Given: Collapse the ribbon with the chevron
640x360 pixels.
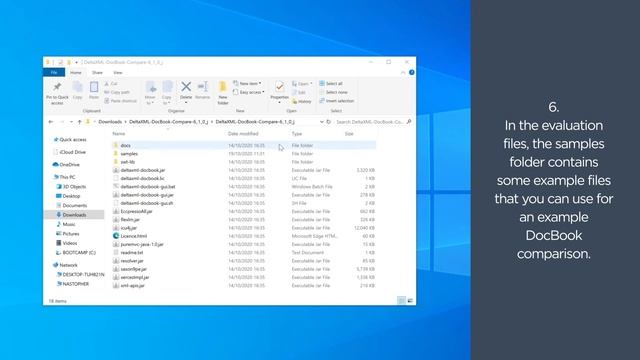Looking at the screenshot, I should [403, 72].
